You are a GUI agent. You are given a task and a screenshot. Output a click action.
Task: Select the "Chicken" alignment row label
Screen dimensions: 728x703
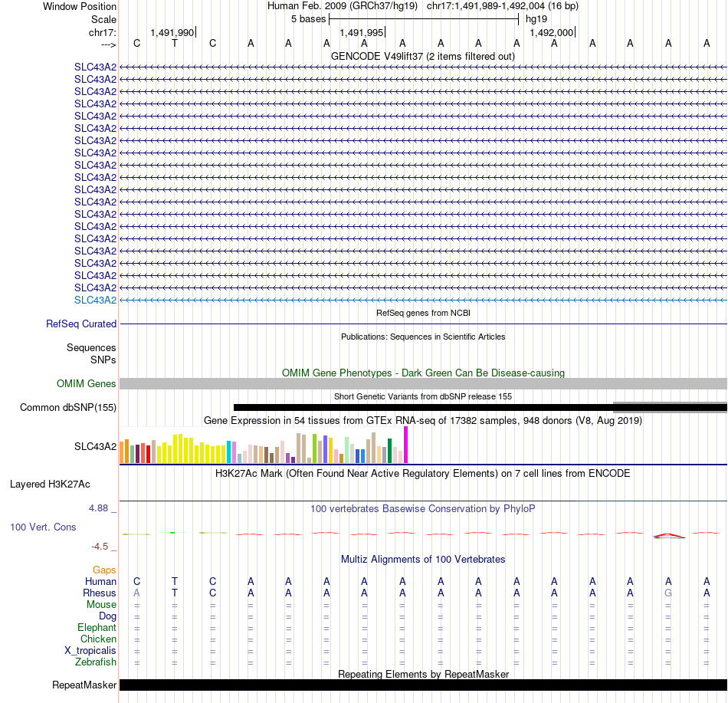pos(98,639)
